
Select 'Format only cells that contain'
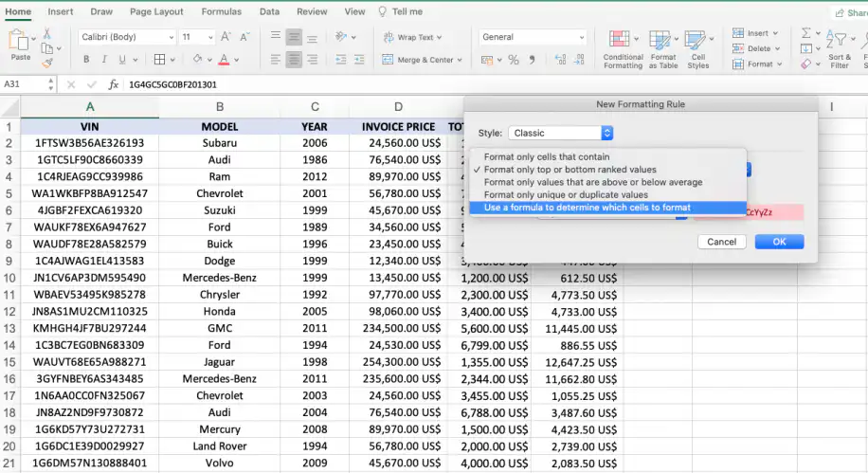(607, 156)
